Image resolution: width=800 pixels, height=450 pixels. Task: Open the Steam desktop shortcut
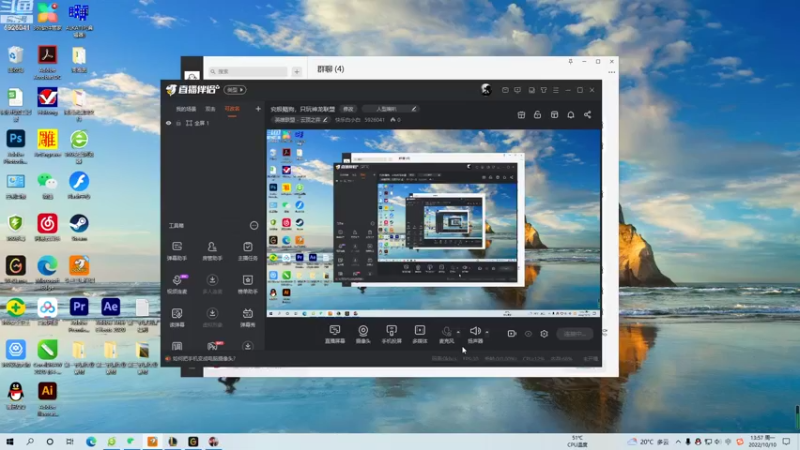pyautogui.click(x=79, y=228)
